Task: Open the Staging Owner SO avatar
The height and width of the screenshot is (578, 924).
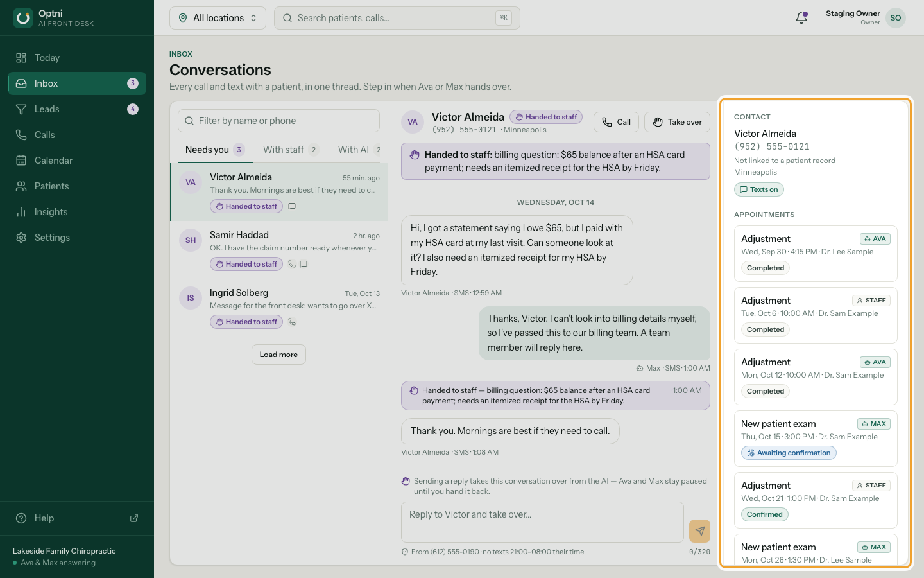Action: (x=896, y=18)
